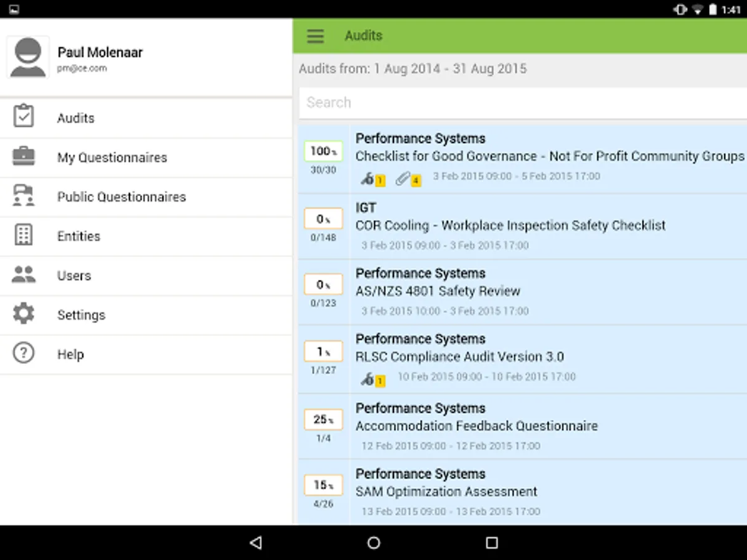Tap the 100% progress indicator badge
The height and width of the screenshot is (560, 747).
tap(323, 151)
